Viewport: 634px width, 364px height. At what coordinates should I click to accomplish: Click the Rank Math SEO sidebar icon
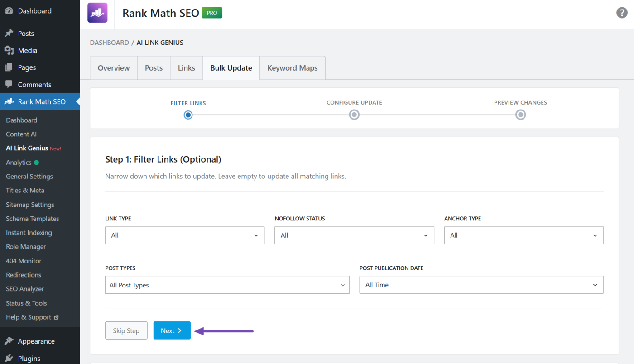click(x=9, y=102)
